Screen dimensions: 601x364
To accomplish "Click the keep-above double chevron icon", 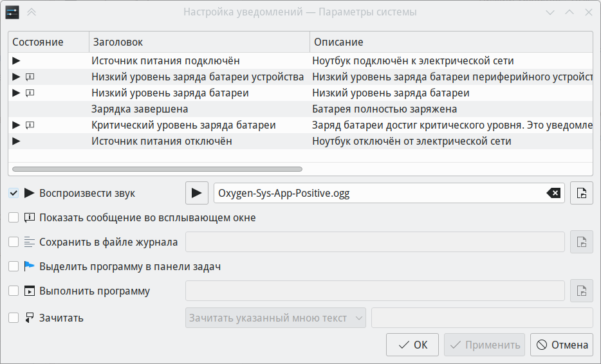I will point(32,12).
